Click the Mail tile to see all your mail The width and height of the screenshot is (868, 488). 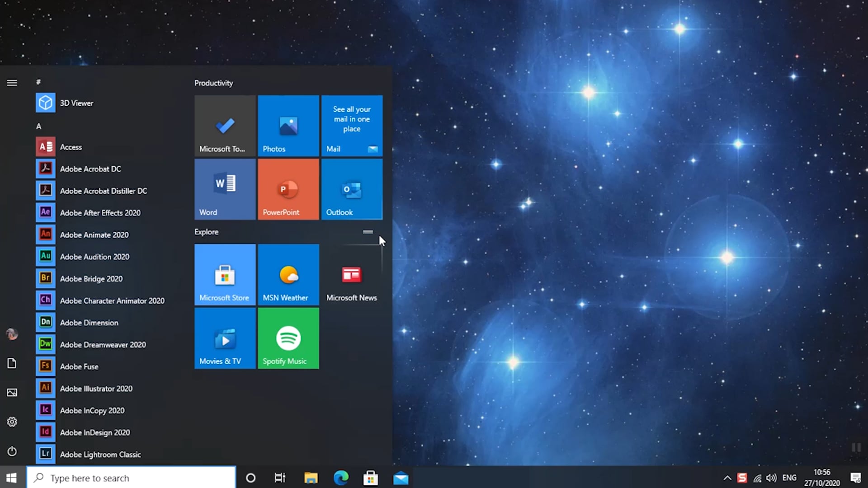(x=352, y=126)
